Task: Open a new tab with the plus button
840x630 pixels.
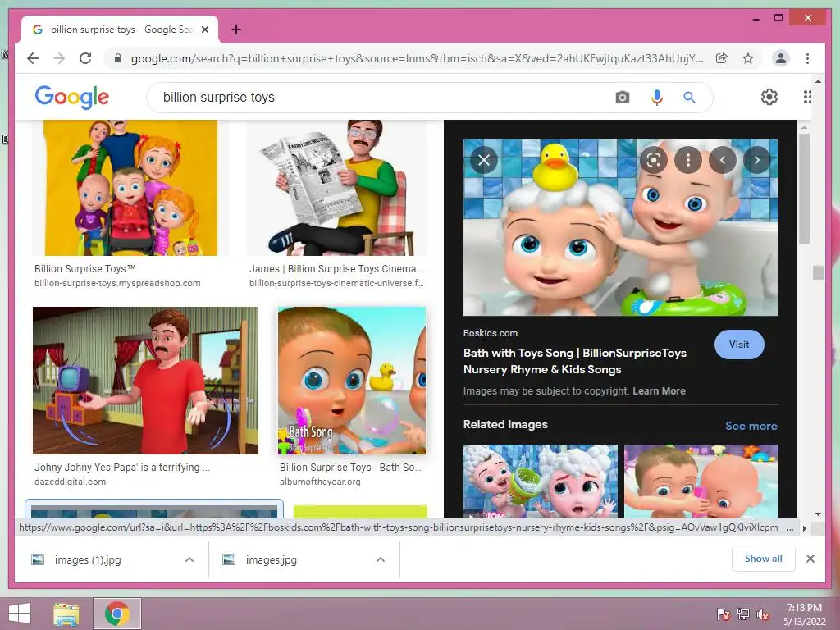Action: (x=235, y=30)
